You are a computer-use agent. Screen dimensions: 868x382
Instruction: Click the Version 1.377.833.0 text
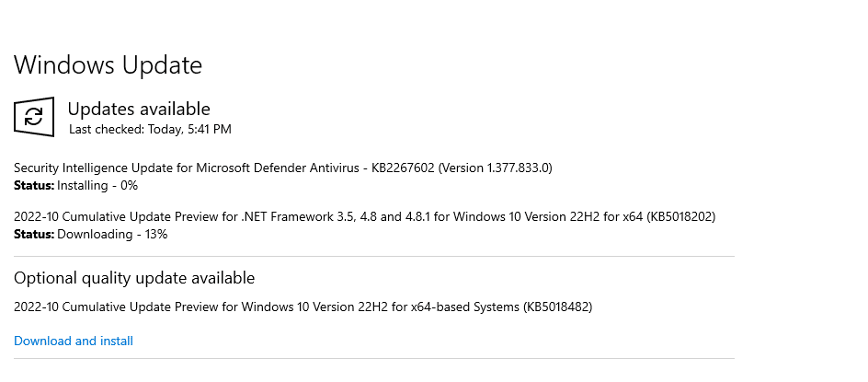(495, 168)
